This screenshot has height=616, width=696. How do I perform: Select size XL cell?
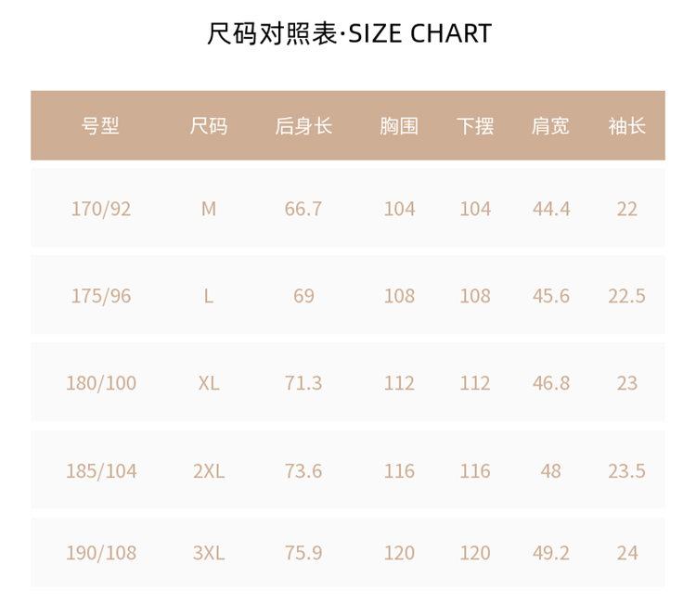coord(209,382)
